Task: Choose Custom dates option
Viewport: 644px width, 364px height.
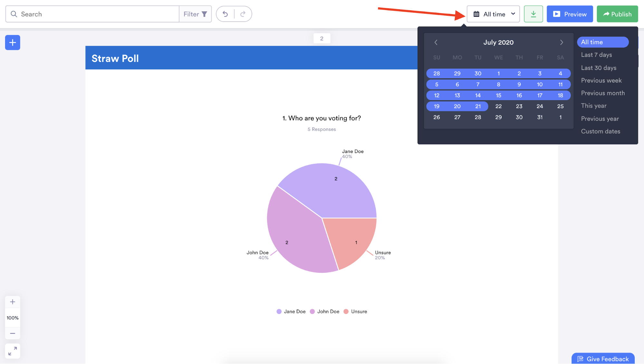Action: click(x=601, y=131)
